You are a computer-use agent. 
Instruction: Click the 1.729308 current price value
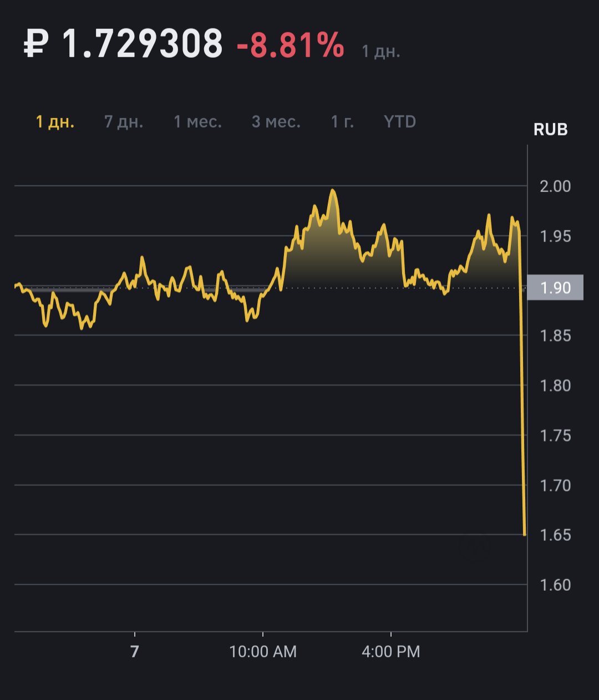(142, 44)
